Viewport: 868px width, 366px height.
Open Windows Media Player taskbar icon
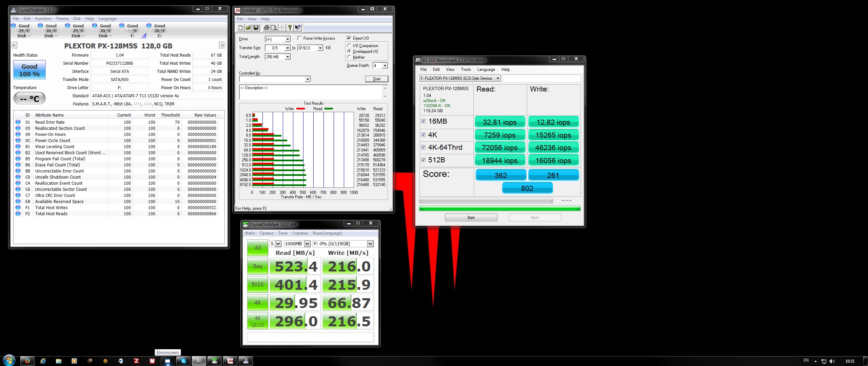[74, 361]
